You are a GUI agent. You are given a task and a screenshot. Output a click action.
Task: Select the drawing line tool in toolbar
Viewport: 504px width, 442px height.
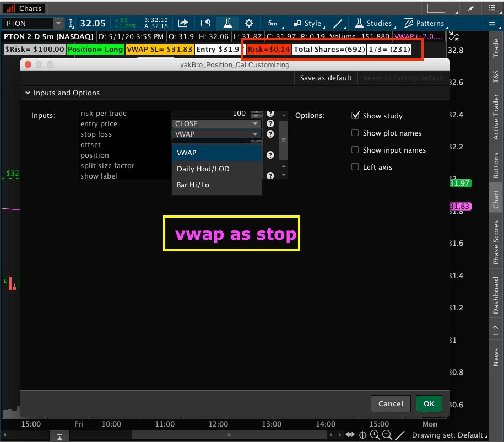pos(337,23)
